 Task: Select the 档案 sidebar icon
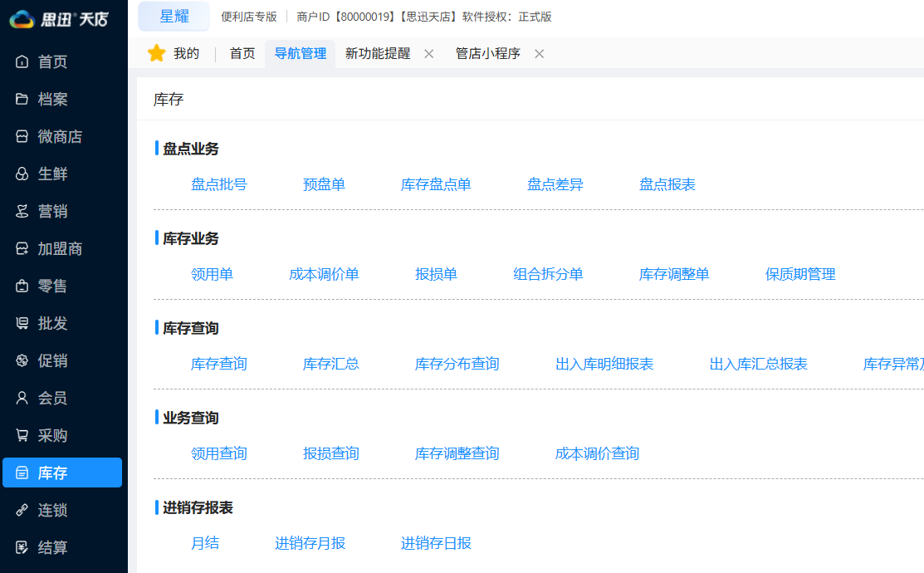pos(33,99)
